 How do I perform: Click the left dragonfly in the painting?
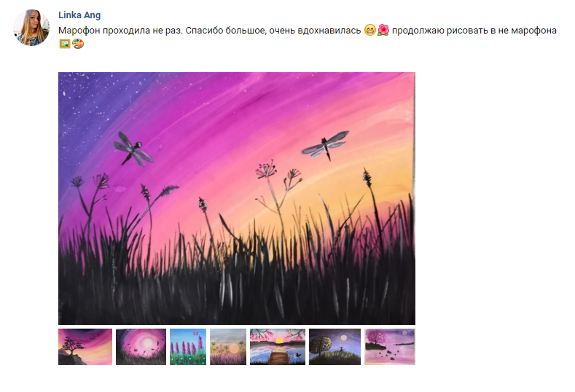coord(133,149)
